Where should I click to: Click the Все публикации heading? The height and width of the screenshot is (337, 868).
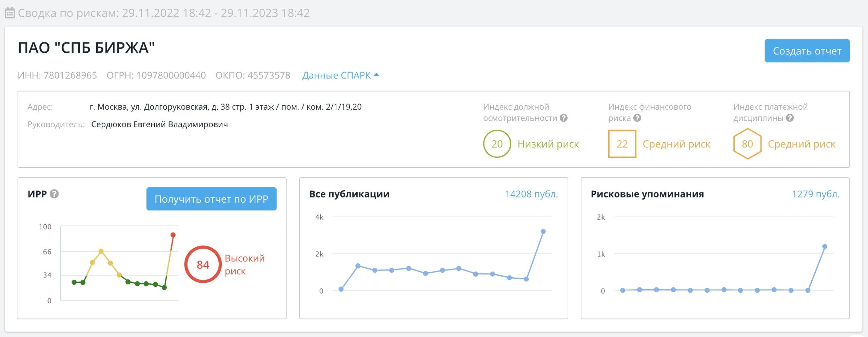[x=349, y=194]
